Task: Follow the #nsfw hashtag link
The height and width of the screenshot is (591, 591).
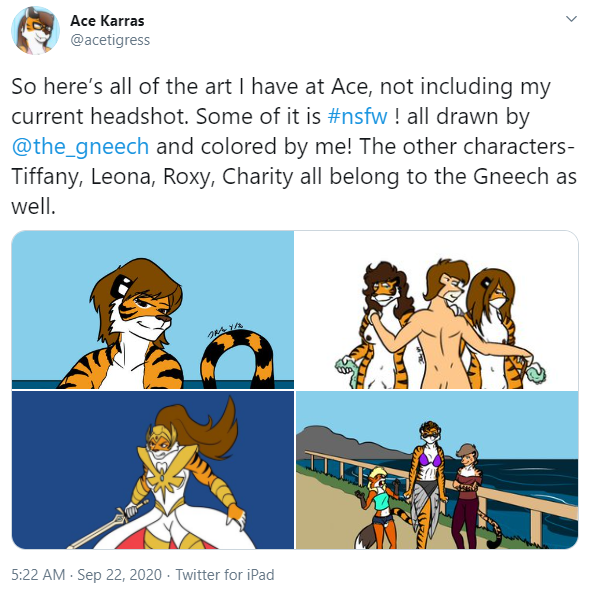Action: [x=357, y=116]
